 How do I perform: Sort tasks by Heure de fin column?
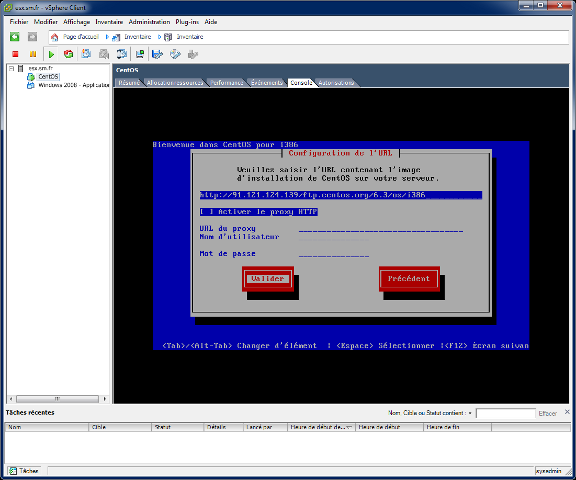click(457, 427)
